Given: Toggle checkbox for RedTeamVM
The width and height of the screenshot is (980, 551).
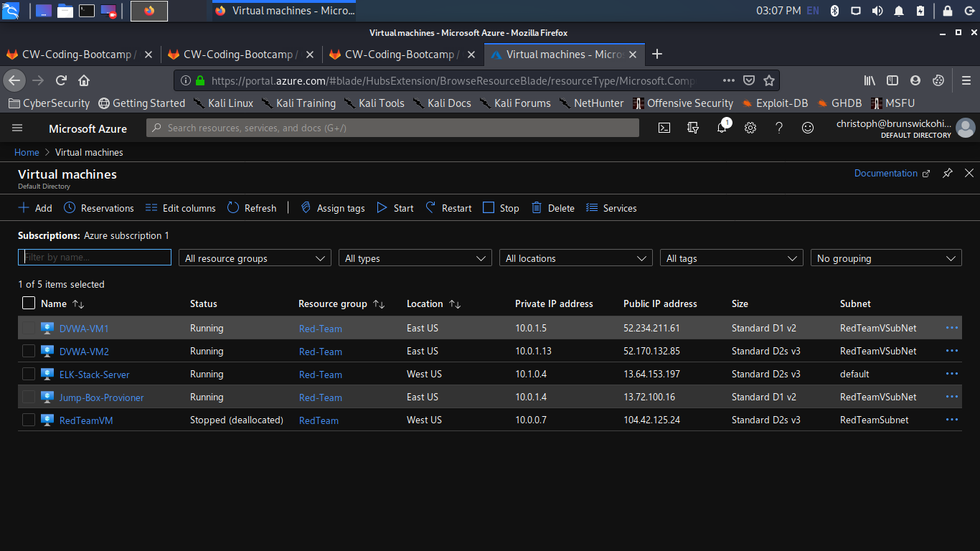Looking at the screenshot, I should [x=29, y=420].
